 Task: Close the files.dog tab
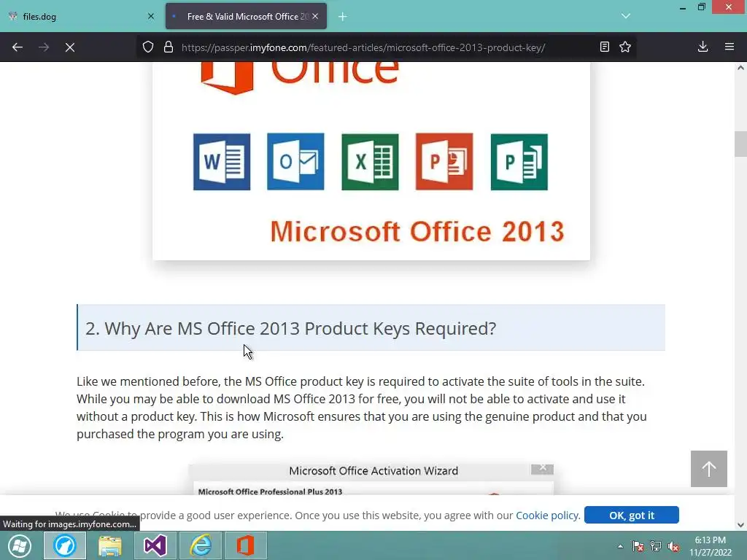point(151,16)
